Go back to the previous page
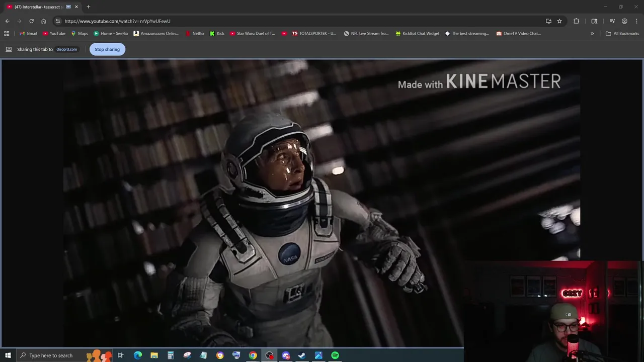The image size is (644, 362). click(7, 21)
